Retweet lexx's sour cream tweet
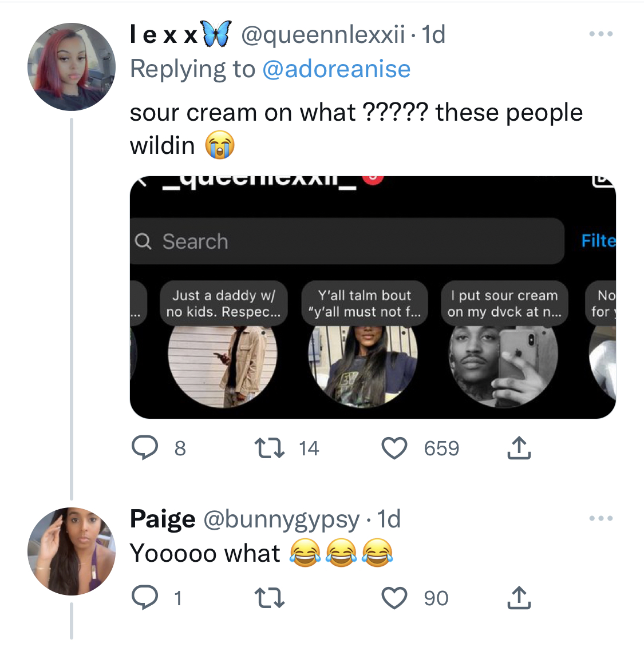Screen dimensions: 644x659 [270, 448]
